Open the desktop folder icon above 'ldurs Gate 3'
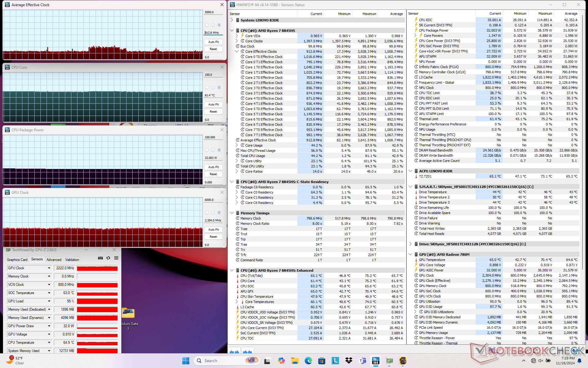The width and height of the screenshot is (588, 368). (128, 313)
